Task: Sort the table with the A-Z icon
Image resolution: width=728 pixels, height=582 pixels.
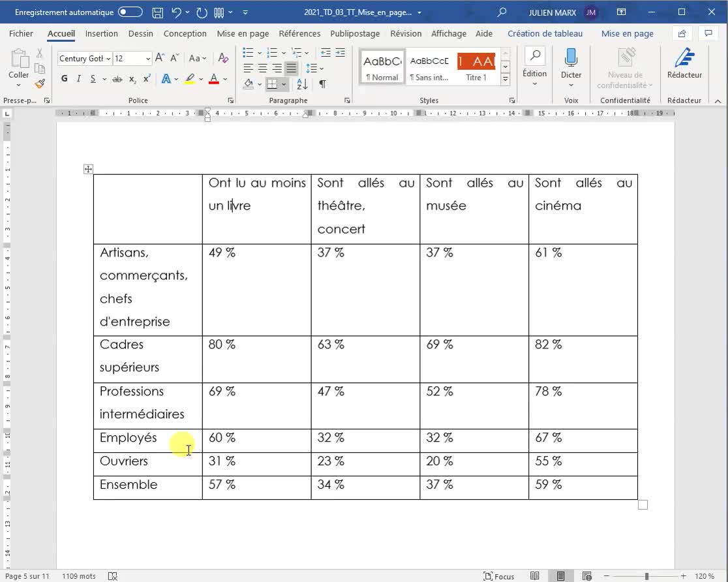Action: click(x=301, y=84)
